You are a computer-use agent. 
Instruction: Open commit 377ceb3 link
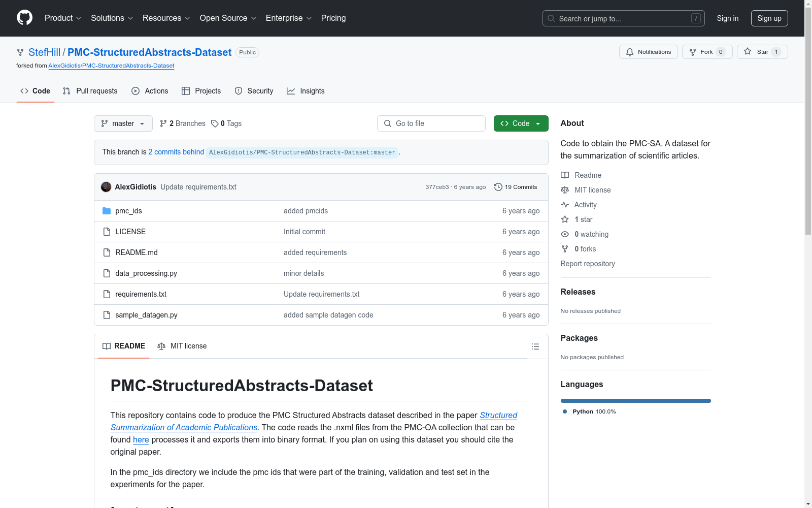tap(437, 187)
